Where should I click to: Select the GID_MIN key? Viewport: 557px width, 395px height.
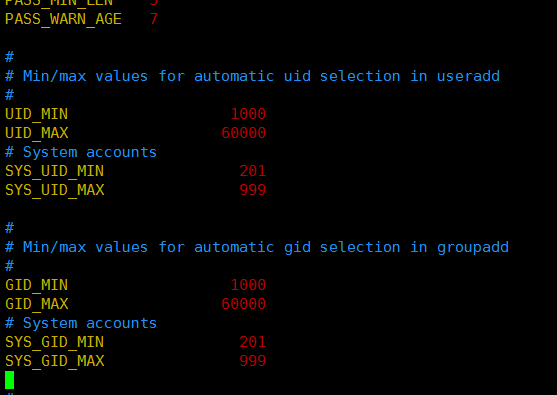(36, 285)
